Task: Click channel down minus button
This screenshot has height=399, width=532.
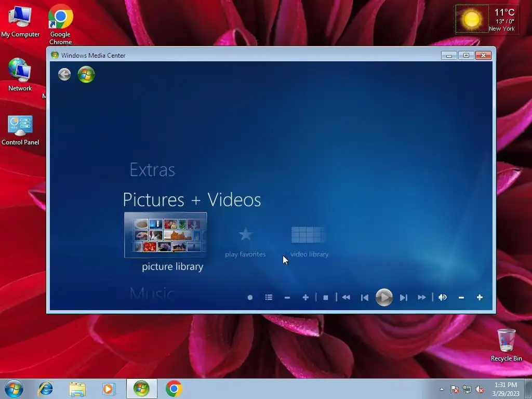Action: click(x=287, y=298)
